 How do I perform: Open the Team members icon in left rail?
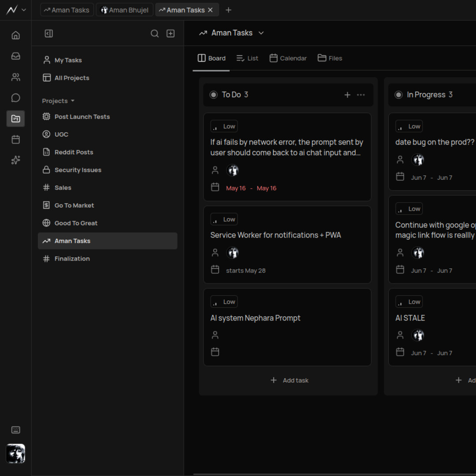point(15,77)
